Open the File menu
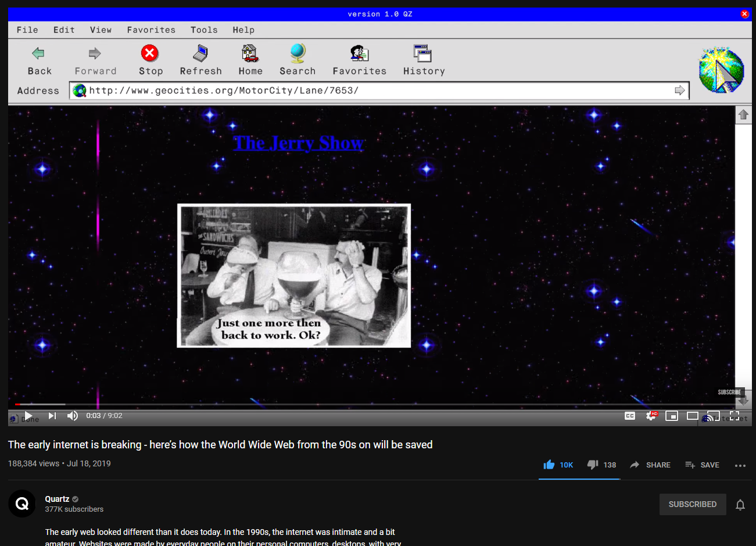This screenshot has height=546, width=756. coord(27,30)
